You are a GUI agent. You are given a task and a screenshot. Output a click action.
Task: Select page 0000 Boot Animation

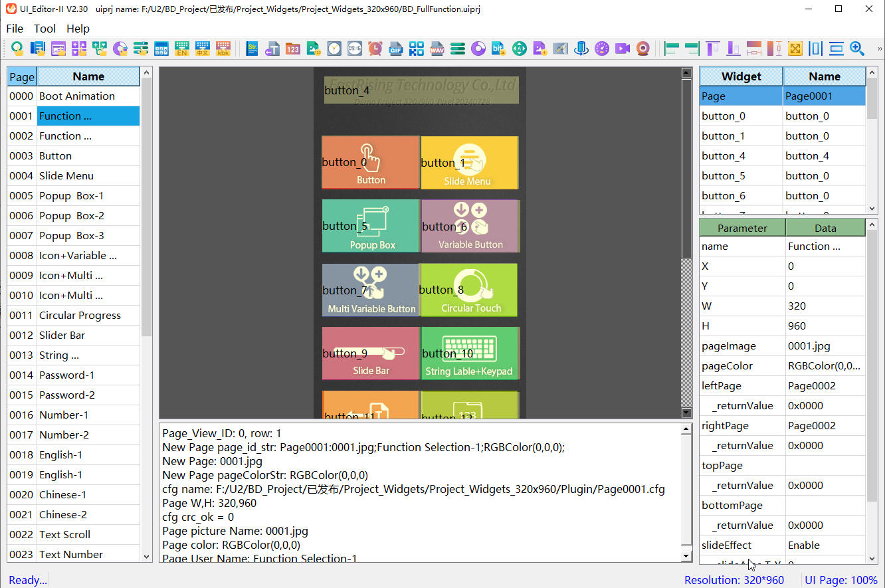coord(73,96)
